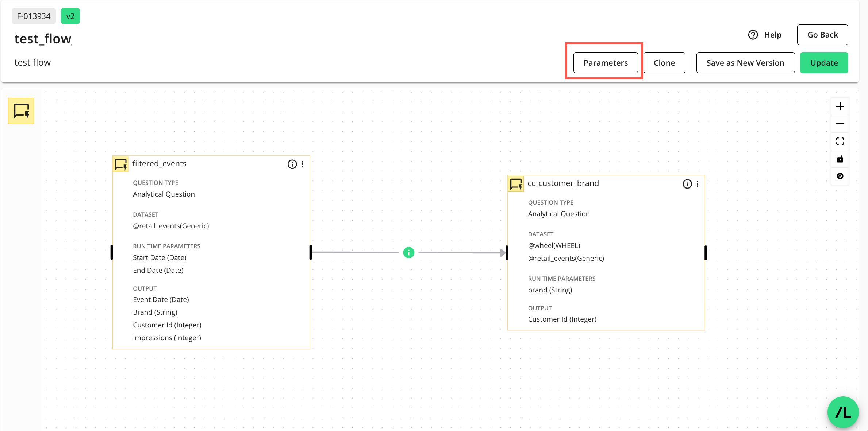Open info for filtered_events node
This screenshot has height=431, width=868.
[x=292, y=164]
